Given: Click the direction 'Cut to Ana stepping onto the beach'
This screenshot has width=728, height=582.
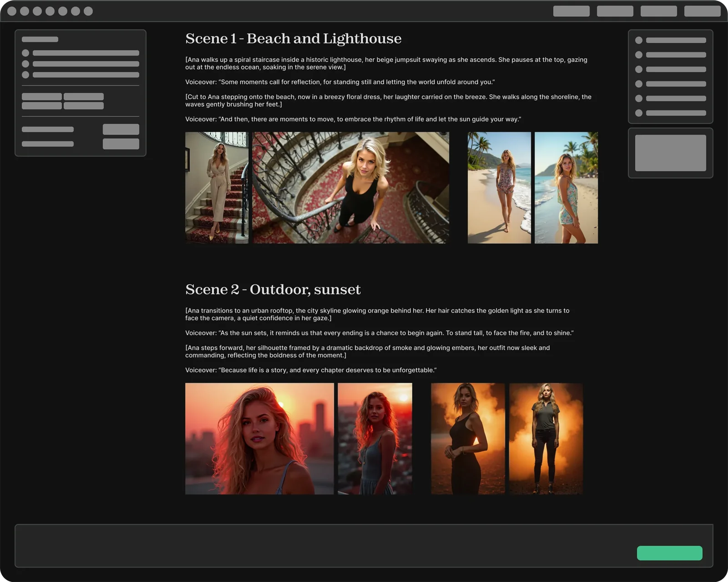Looking at the screenshot, I should coord(388,100).
